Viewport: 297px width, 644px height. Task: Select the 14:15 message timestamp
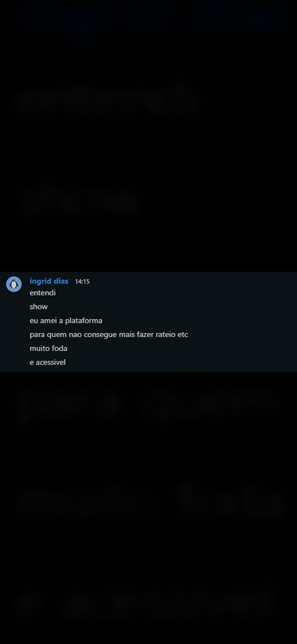[82, 282]
